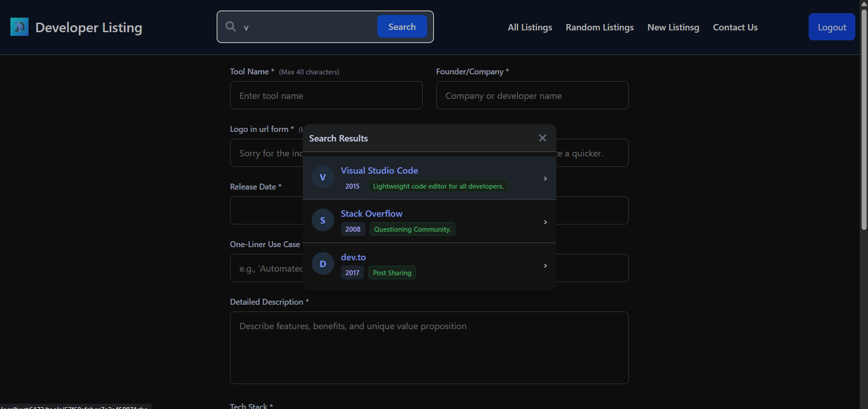
Task: Click the V avatar for Visual Studio Code
Action: 323,177
